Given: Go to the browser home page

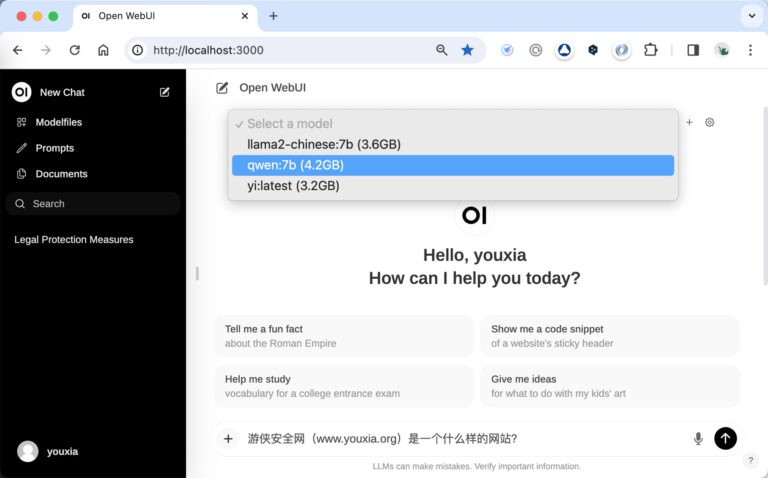Looking at the screenshot, I should (x=103, y=50).
